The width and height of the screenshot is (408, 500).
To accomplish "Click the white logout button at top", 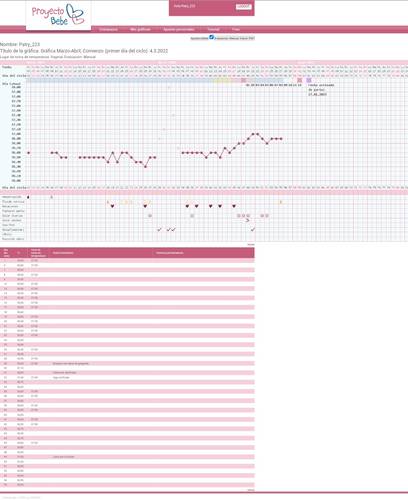I will (x=243, y=6).
